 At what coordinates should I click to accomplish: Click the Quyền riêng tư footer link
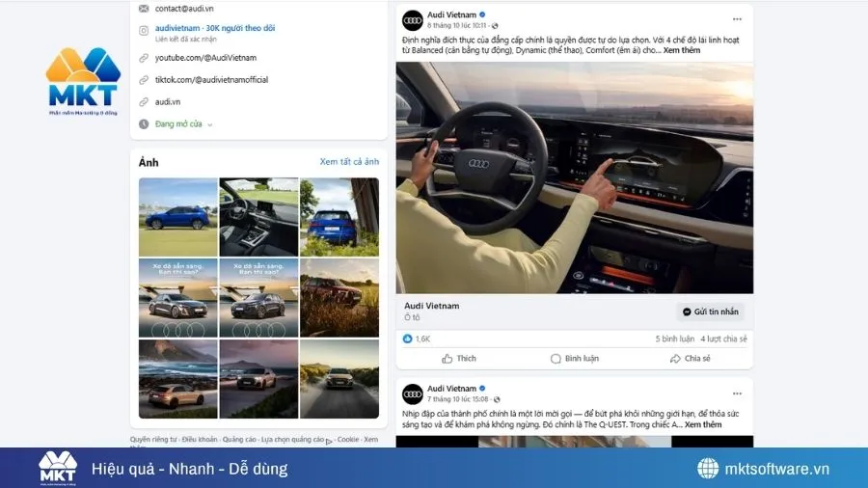coord(153,440)
